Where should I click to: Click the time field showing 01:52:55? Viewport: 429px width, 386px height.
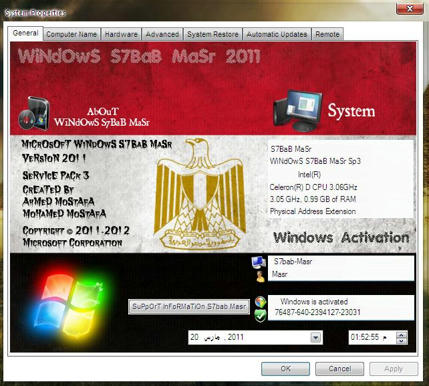372,337
